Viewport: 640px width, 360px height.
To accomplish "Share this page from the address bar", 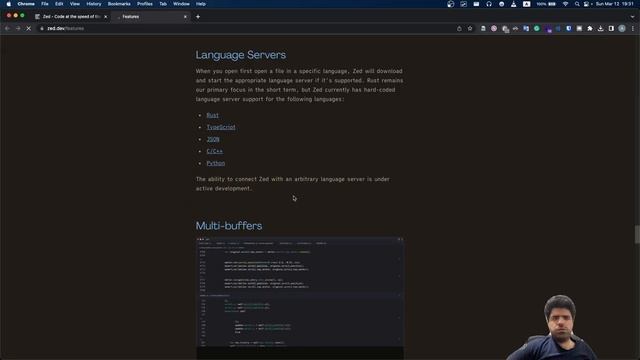I will [x=459, y=29].
